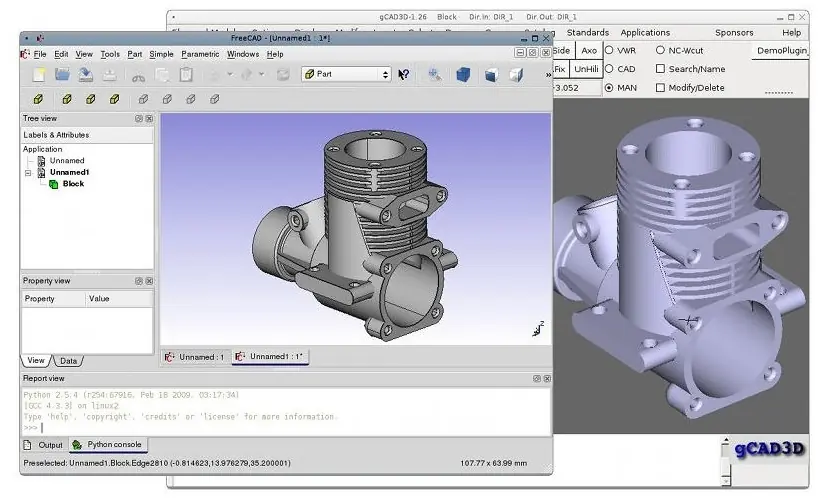Click the green Block object icon
Viewport: 830px width, 500px height.
53,184
